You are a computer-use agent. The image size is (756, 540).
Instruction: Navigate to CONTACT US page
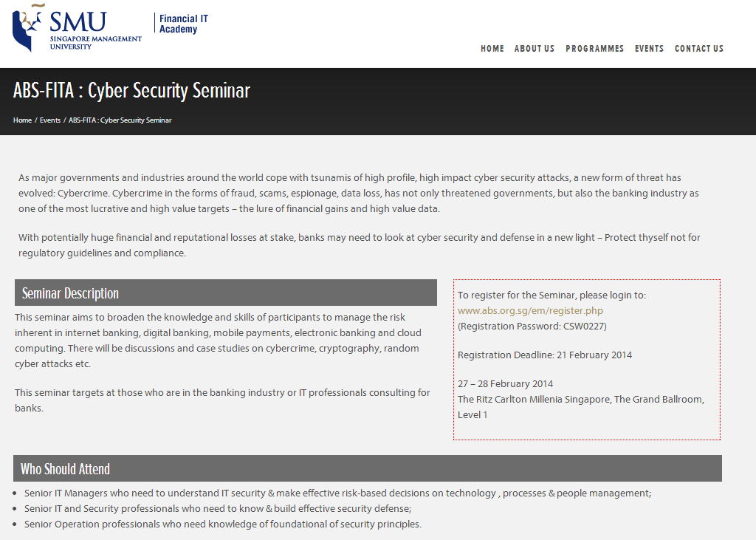tap(699, 49)
